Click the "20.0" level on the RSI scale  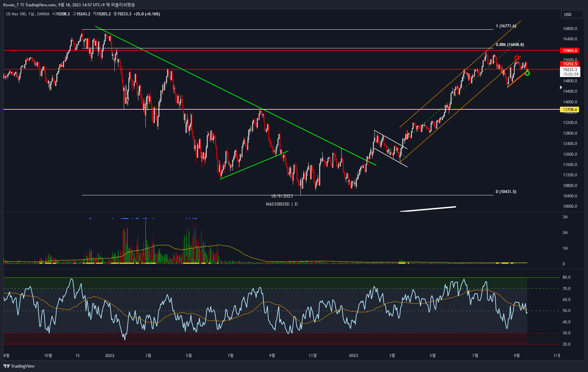click(x=566, y=344)
